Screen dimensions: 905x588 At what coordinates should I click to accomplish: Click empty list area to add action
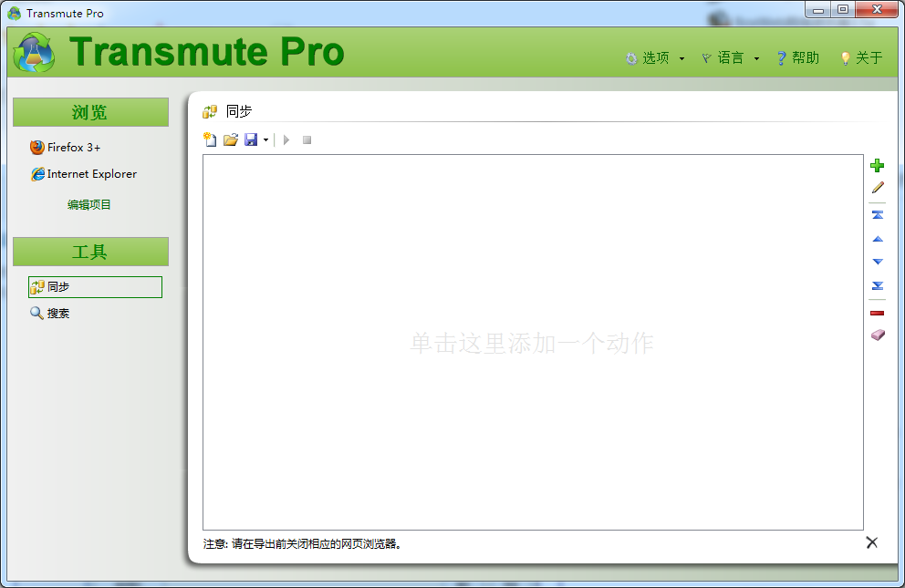pyautogui.click(x=533, y=343)
